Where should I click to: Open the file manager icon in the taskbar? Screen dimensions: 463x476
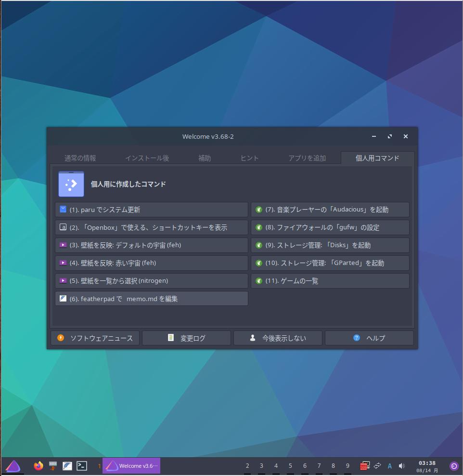pos(53,466)
